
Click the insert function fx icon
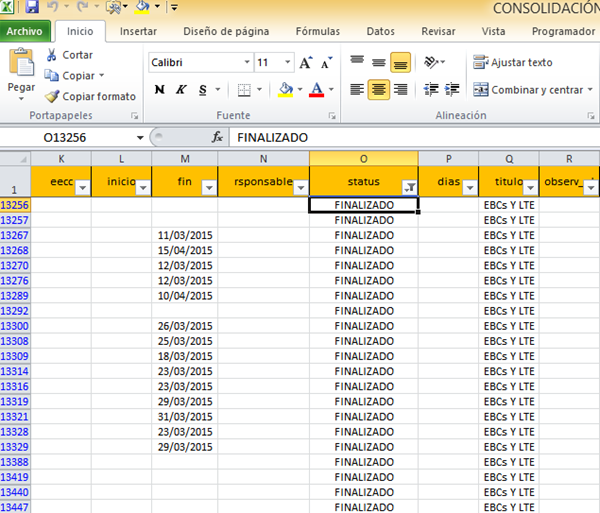click(x=217, y=137)
